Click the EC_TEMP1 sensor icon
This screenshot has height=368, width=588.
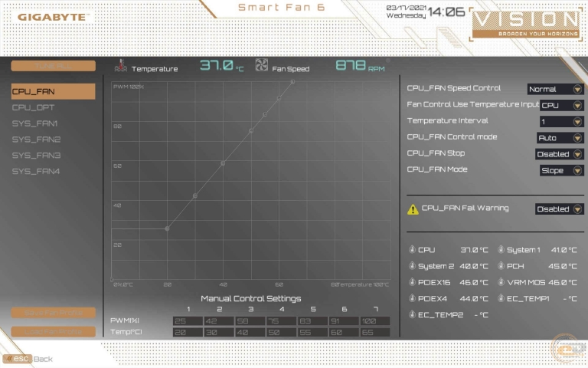point(501,298)
